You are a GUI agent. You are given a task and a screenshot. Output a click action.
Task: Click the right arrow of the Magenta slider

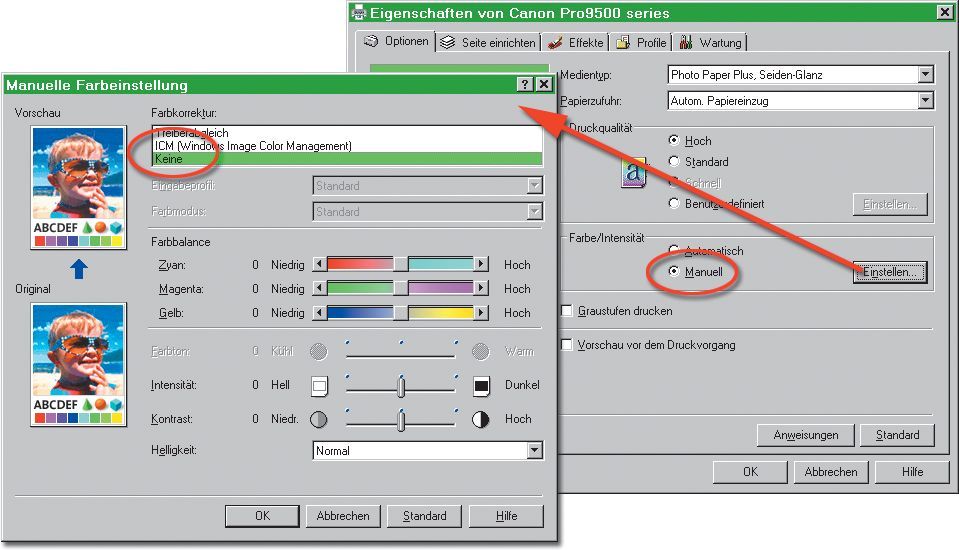[x=481, y=288]
